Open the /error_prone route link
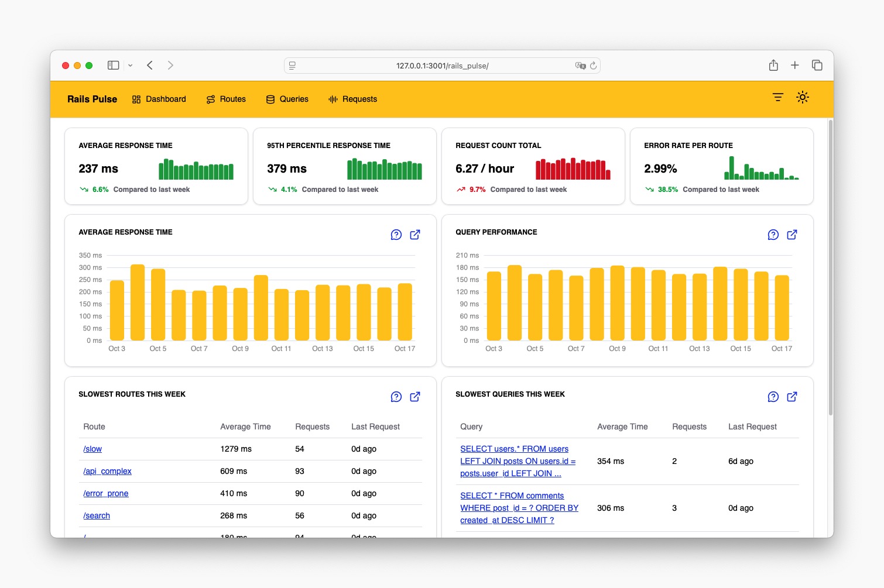 pos(105,493)
